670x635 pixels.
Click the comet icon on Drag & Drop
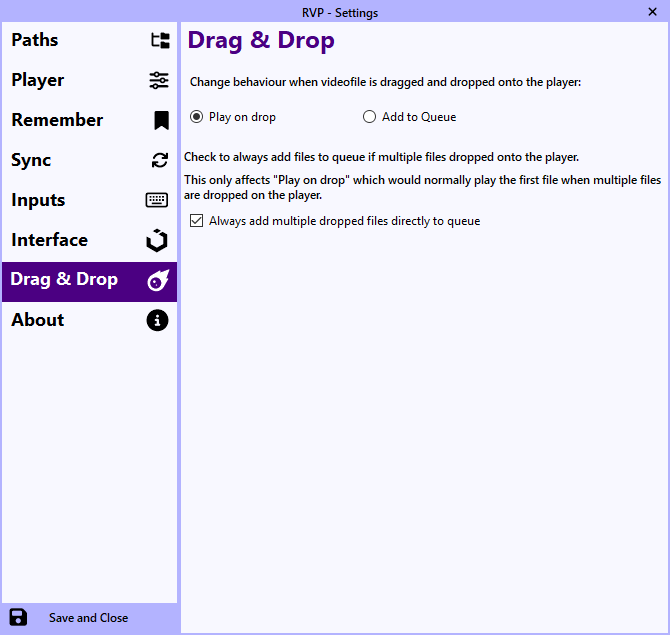[158, 281]
